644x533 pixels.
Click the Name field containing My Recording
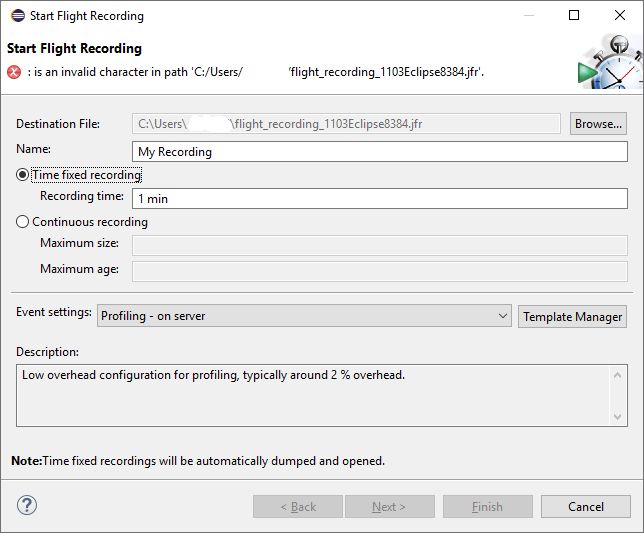click(x=380, y=152)
